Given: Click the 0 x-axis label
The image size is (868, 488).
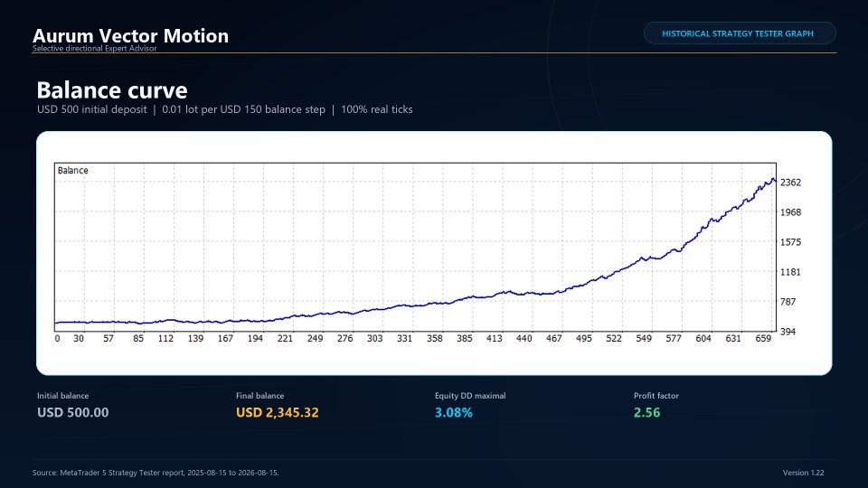Looking at the screenshot, I should point(57,339).
